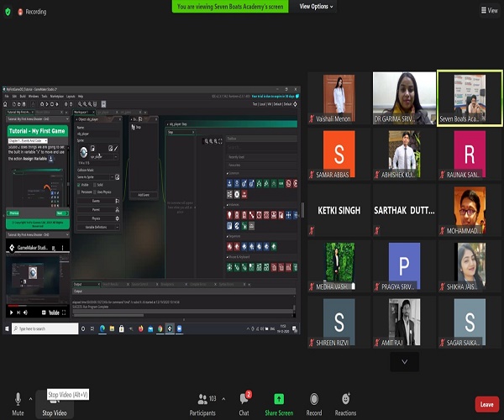Click the flag icon beside Events
504x420 pixels.
click(118, 201)
